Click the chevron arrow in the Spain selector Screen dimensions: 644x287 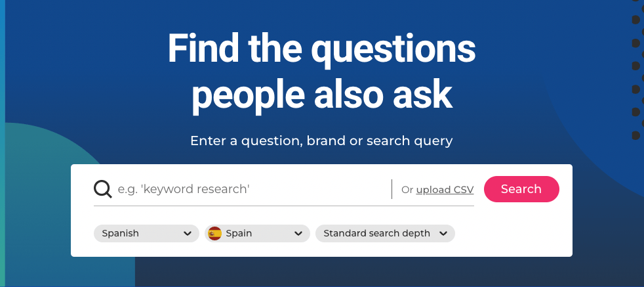click(x=298, y=234)
